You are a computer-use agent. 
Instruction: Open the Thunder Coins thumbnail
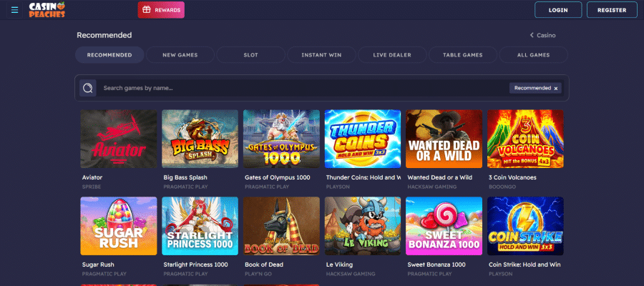coord(363,139)
